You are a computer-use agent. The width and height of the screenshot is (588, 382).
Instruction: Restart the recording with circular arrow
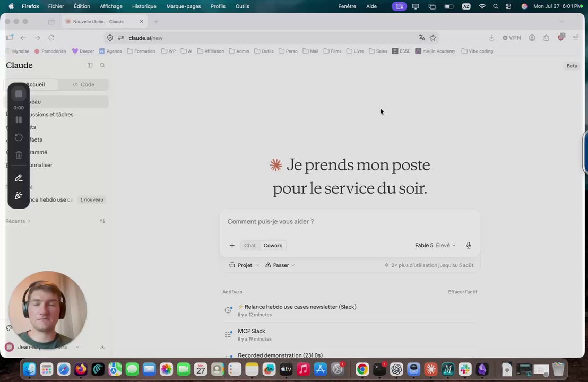(x=19, y=137)
